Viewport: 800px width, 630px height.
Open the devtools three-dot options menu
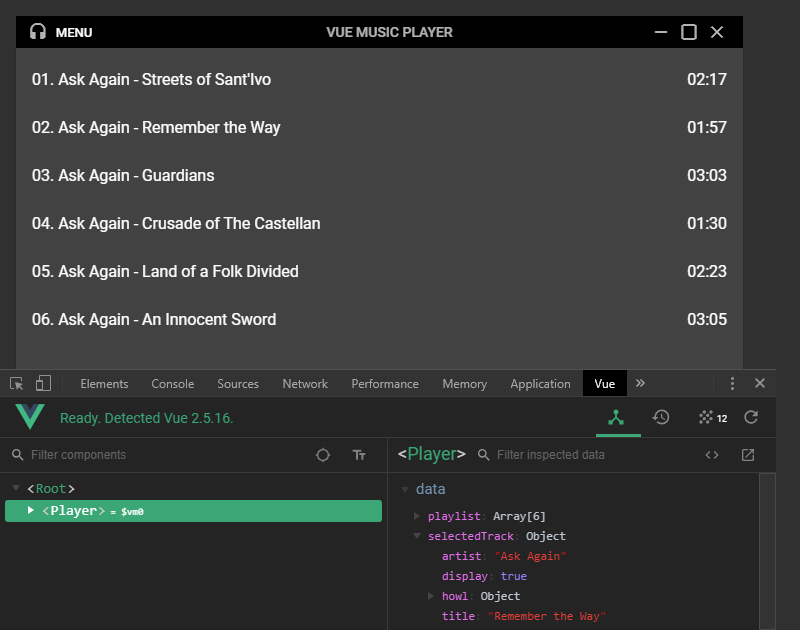tap(732, 384)
